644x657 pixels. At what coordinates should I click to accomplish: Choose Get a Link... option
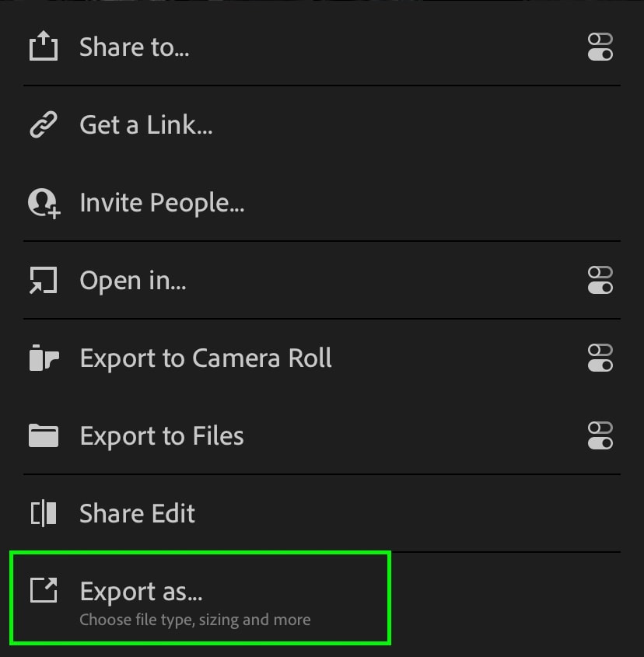[146, 125]
